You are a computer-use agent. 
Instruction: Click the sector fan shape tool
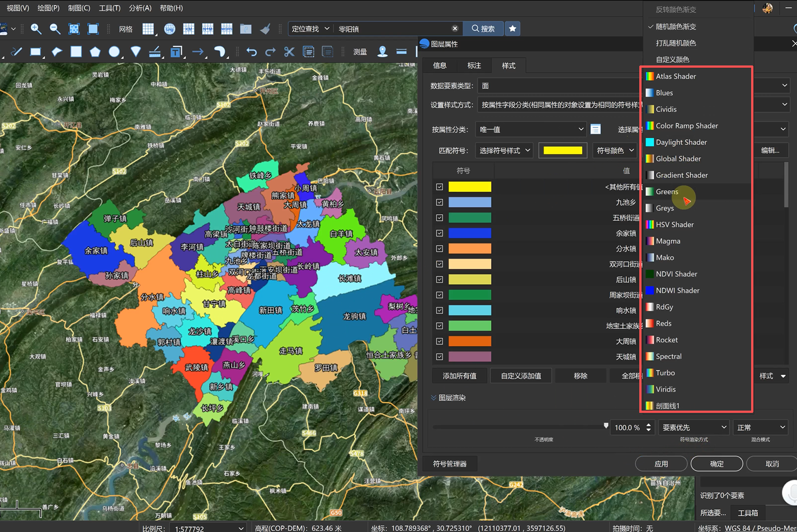[x=135, y=52]
